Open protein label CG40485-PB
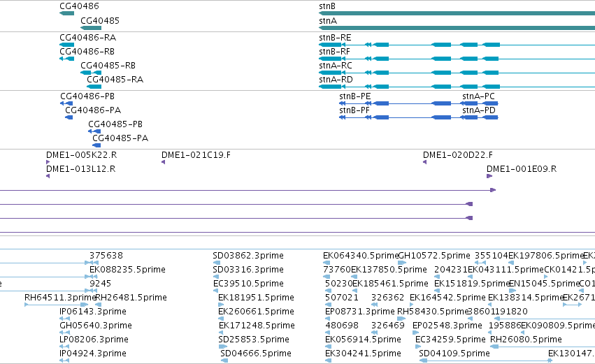 116,124
